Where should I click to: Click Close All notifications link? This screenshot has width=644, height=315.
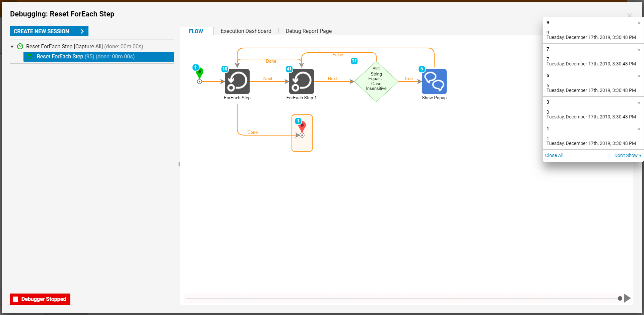point(554,155)
